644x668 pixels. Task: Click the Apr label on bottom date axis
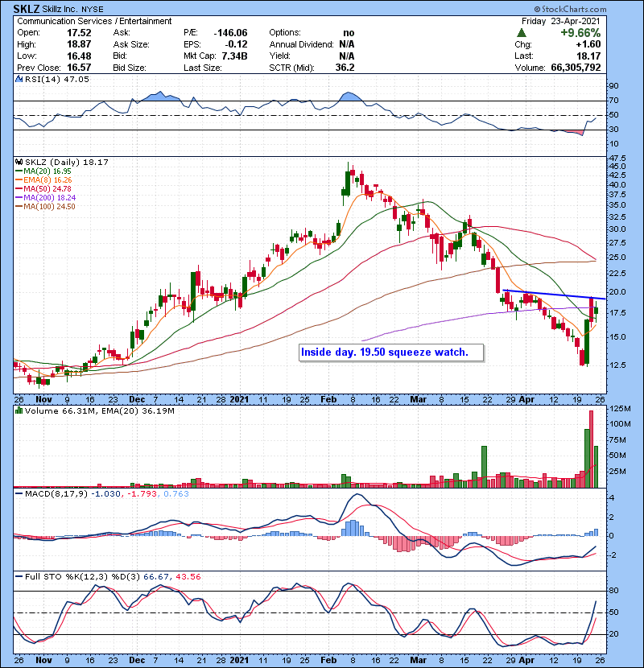(x=526, y=660)
